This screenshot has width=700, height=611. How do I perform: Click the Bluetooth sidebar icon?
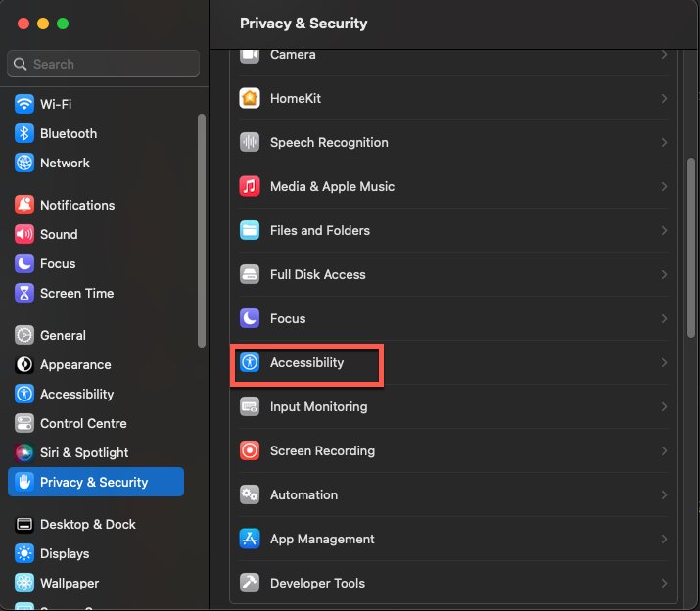click(24, 133)
